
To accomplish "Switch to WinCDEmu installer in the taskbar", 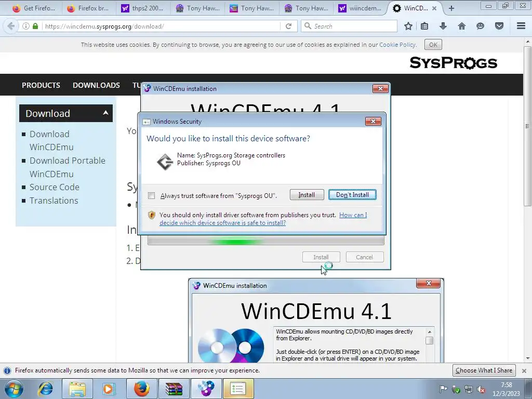I will click(206, 389).
